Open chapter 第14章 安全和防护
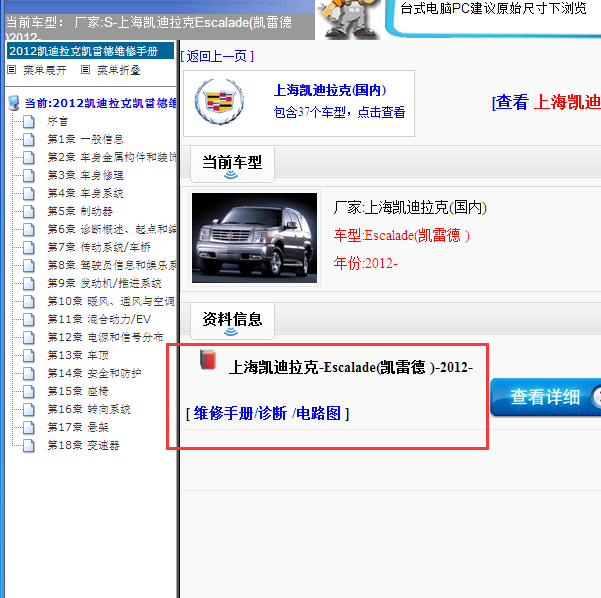The height and width of the screenshot is (598, 601). tap(94, 374)
